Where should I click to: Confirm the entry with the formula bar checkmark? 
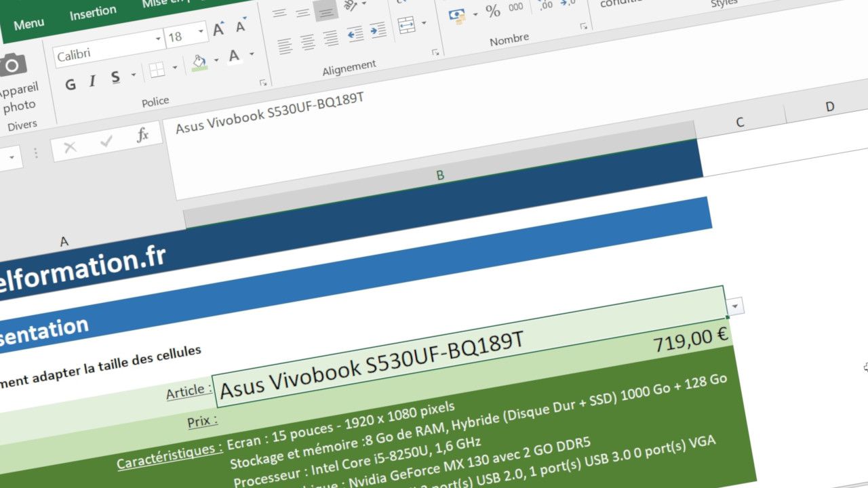[106, 142]
